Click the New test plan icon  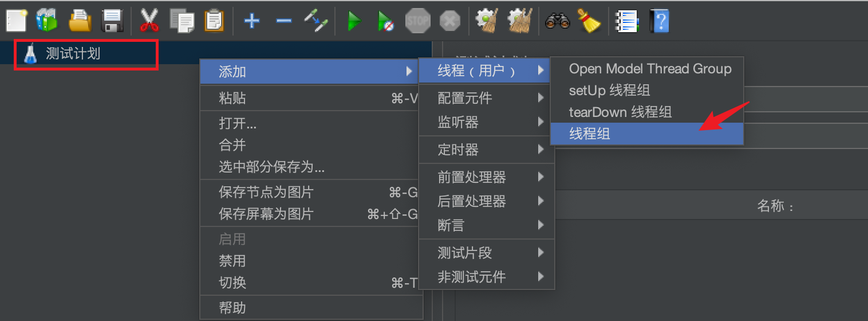tap(16, 21)
